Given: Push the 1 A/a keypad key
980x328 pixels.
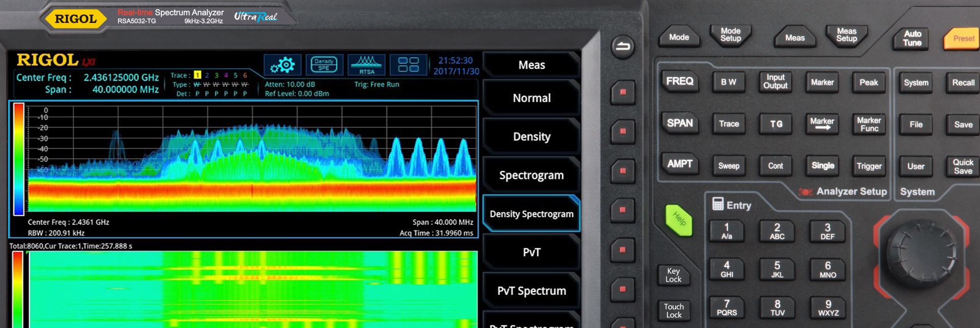Looking at the screenshot, I should click(726, 232).
